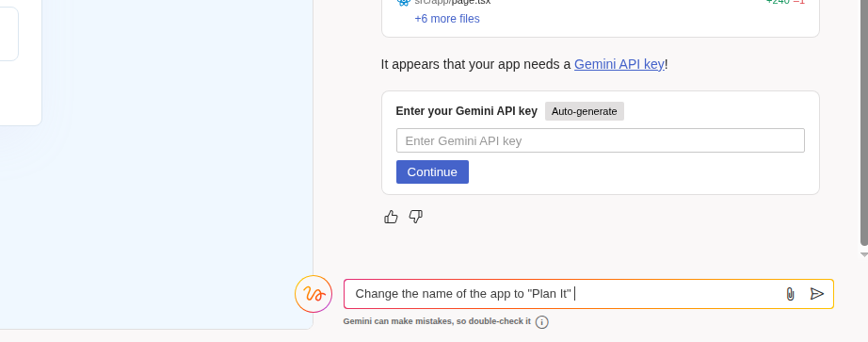Click the round scribble annotate icon
Screen dimensions: 868x342
[313, 294]
